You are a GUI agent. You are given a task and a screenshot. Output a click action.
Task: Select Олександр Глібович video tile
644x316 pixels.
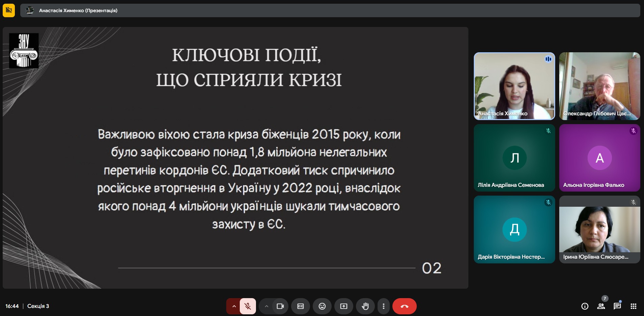pyautogui.click(x=599, y=86)
